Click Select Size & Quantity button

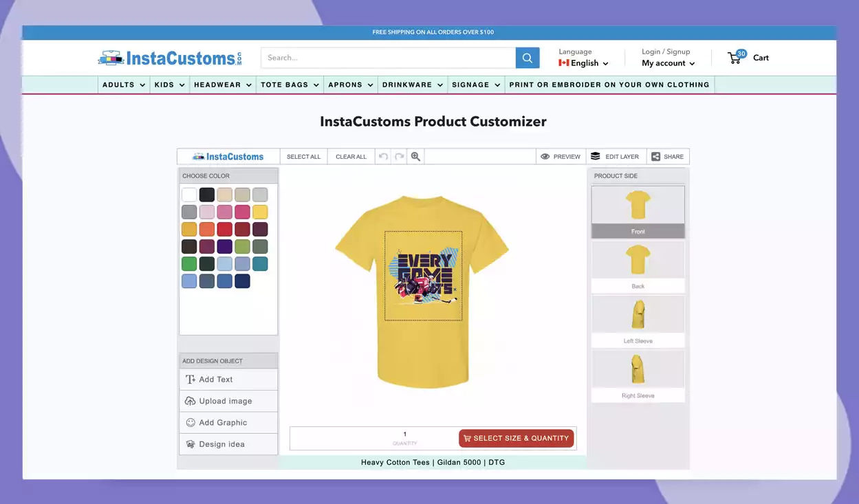517,438
